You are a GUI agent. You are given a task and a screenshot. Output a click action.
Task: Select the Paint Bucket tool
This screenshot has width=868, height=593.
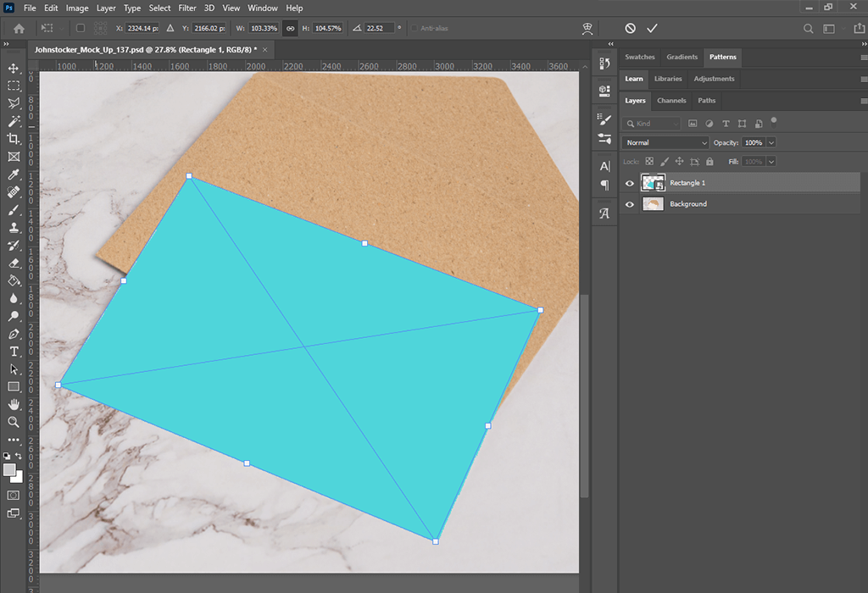tap(14, 280)
